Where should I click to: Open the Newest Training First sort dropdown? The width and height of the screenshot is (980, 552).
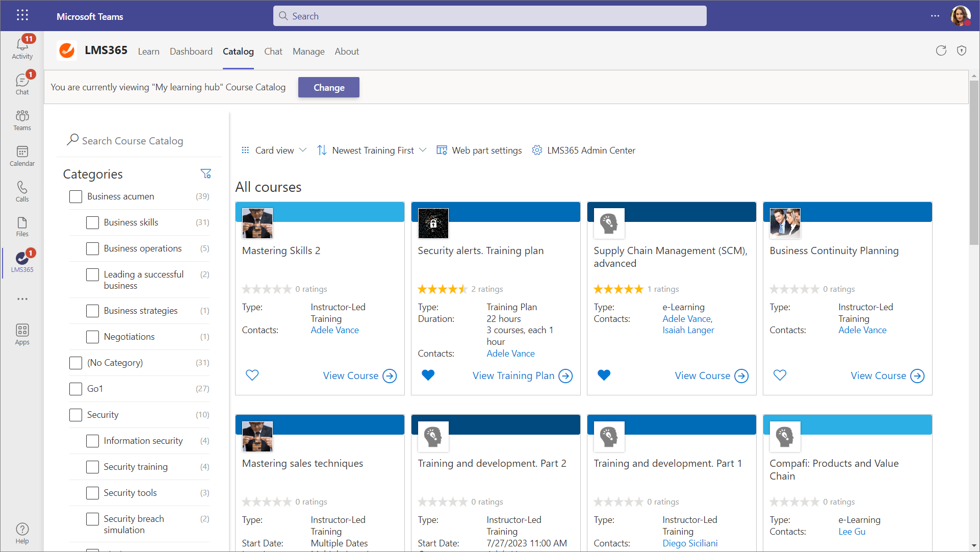pos(372,150)
